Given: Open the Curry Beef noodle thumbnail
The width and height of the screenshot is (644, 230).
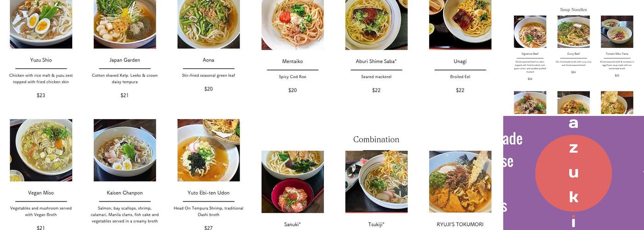Looking at the screenshot, I should point(574,32).
